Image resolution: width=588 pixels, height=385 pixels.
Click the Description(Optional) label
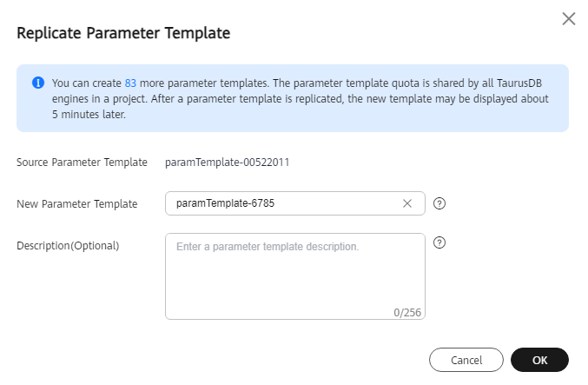68,246
